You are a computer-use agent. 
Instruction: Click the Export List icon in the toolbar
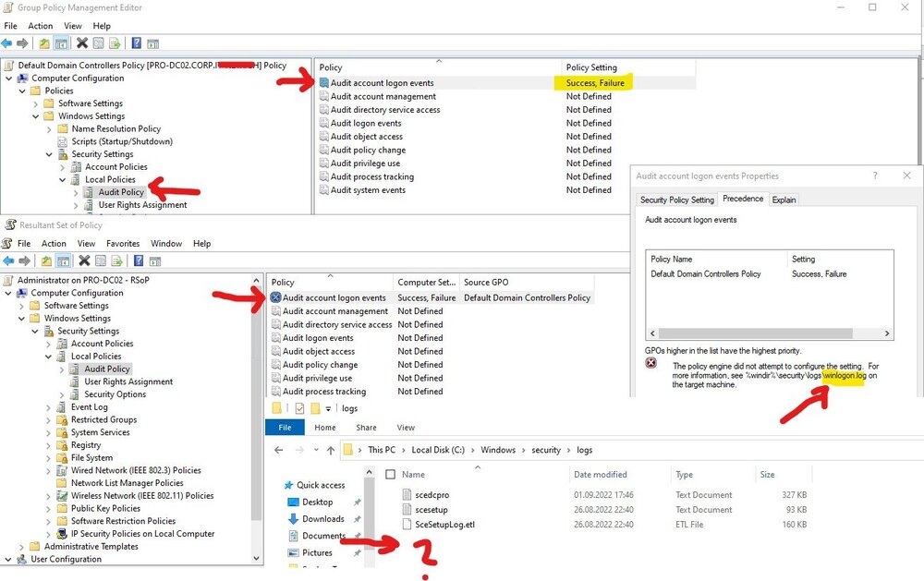coord(115,41)
